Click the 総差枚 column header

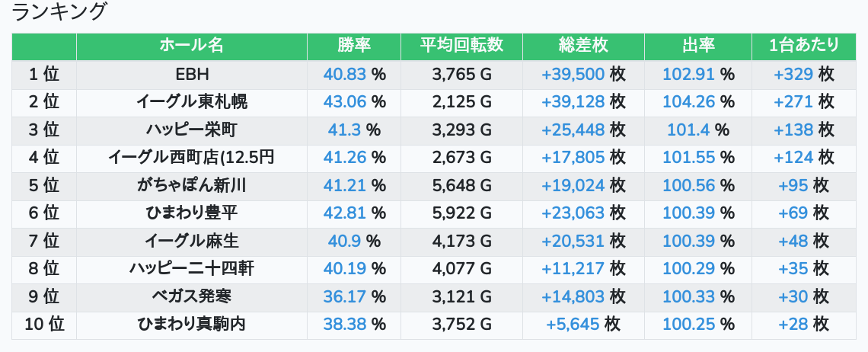583,46
